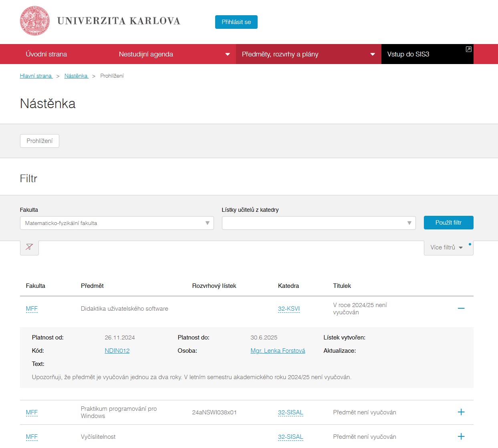Image resolution: width=498 pixels, height=448 pixels.
Task: Click the Charles University seal logo
Action: [35, 21]
